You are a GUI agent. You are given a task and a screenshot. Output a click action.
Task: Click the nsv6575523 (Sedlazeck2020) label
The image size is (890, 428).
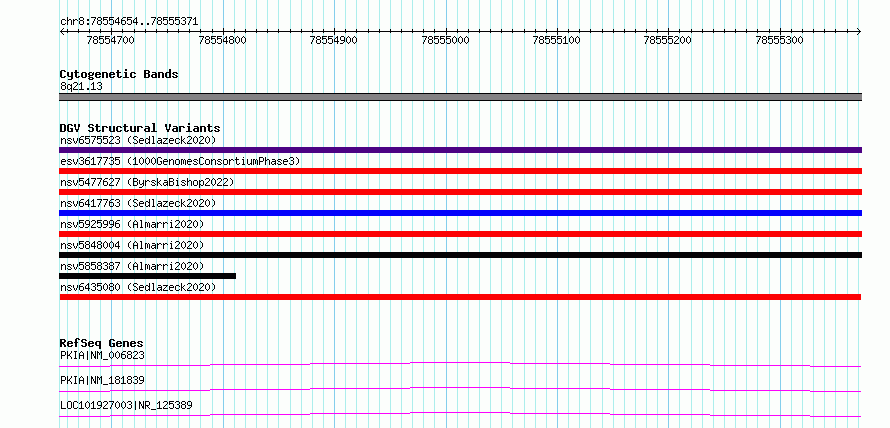click(x=138, y=140)
